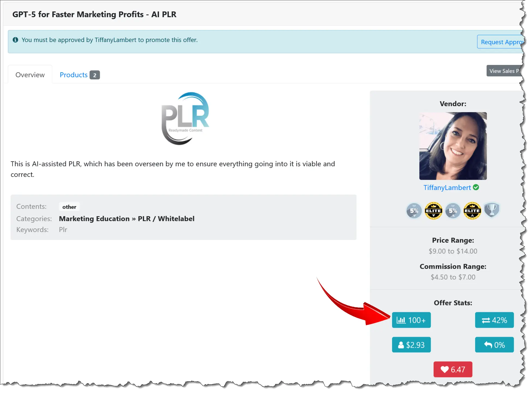Click the red heart 6.47 stat badge

point(453,370)
